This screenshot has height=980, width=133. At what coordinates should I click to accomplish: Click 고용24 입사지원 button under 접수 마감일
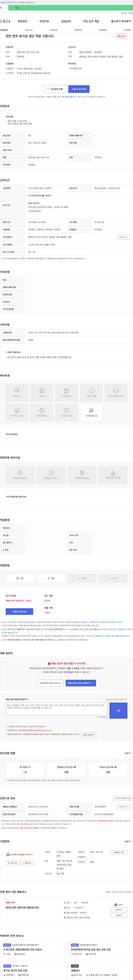click(20, 611)
